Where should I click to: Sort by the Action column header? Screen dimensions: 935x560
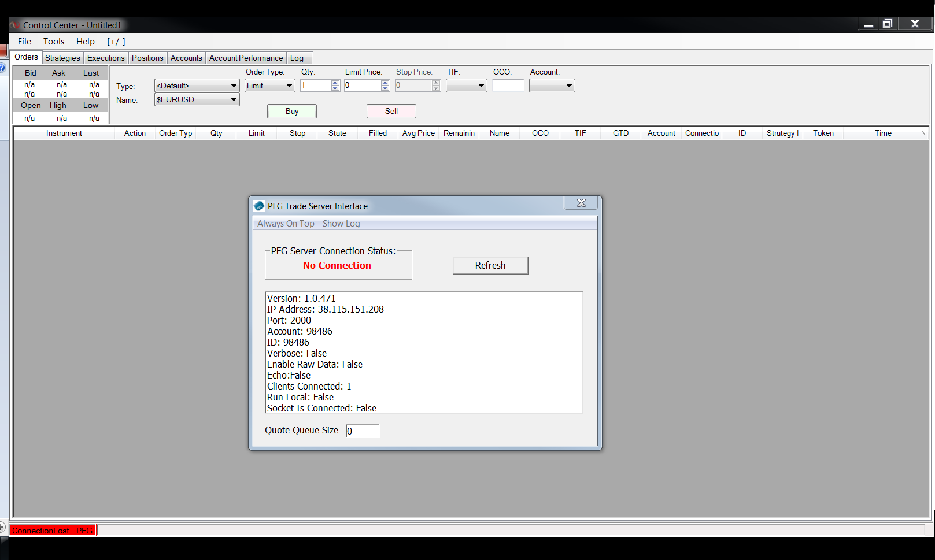(135, 133)
